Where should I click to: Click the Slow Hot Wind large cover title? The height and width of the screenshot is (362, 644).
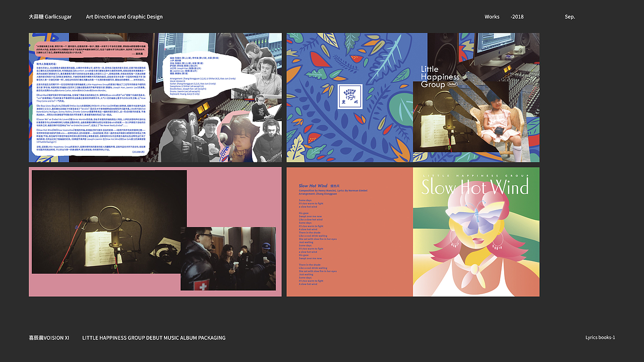point(475,187)
